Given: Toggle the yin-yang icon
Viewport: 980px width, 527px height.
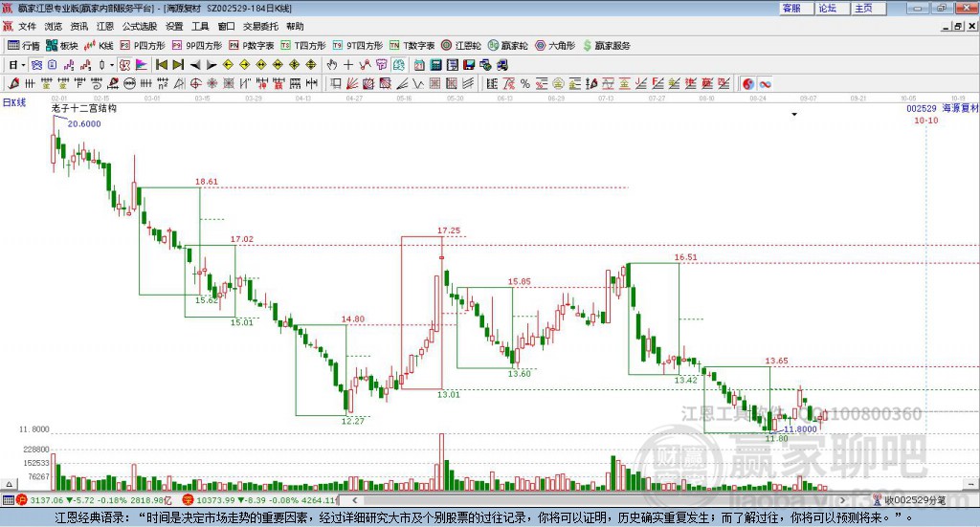Looking at the screenshot, I should click(x=748, y=83).
